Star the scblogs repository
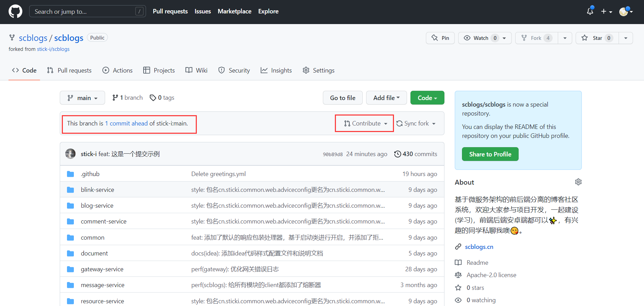 597,38
